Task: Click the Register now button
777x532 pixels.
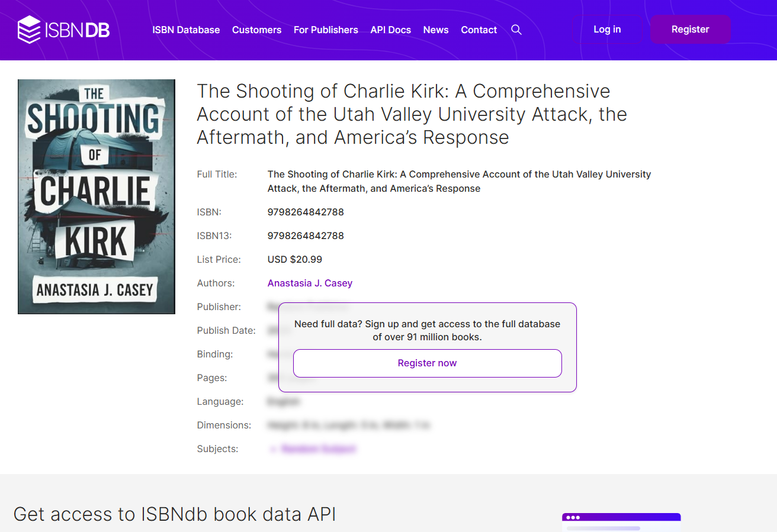Action: (x=428, y=363)
